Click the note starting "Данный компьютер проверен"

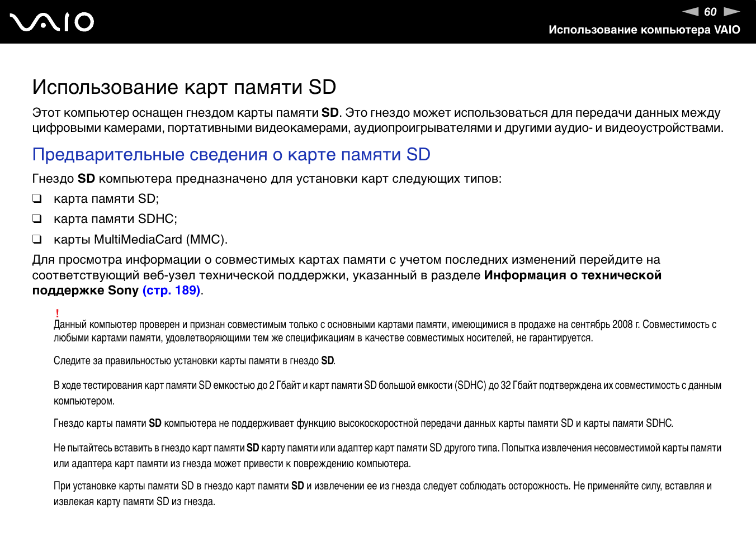pyautogui.click(x=385, y=331)
